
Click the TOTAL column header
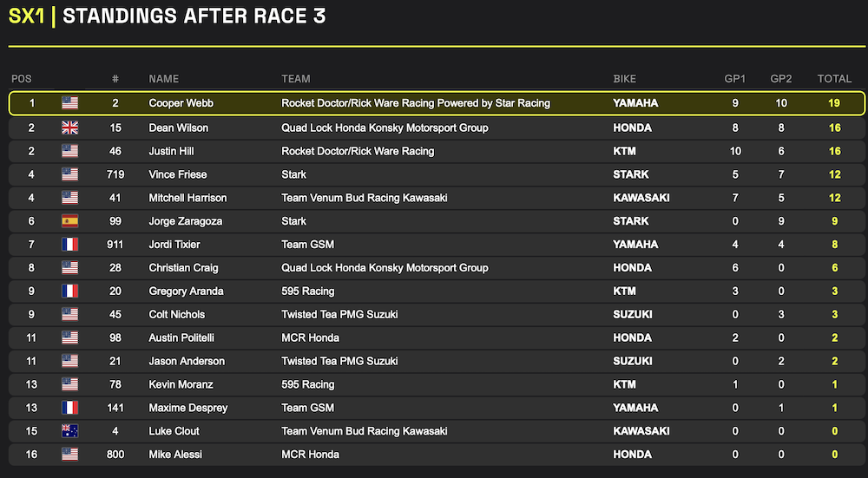834,79
